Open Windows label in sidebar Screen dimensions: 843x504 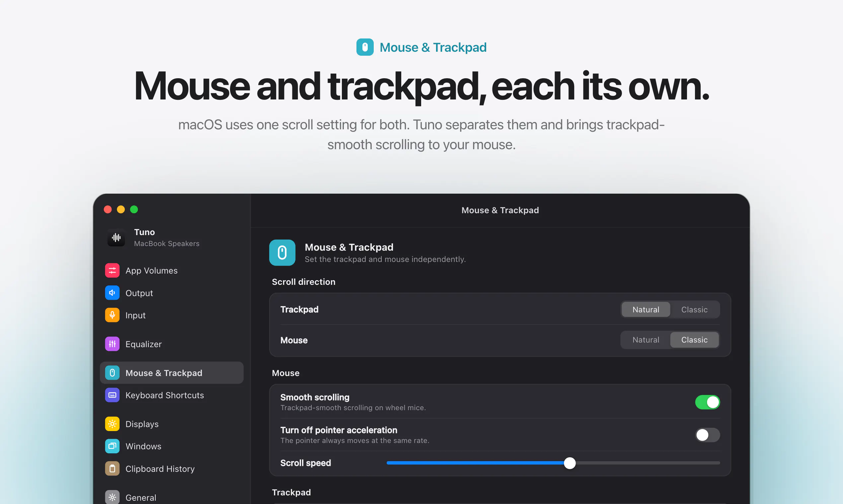click(x=143, y=446)
